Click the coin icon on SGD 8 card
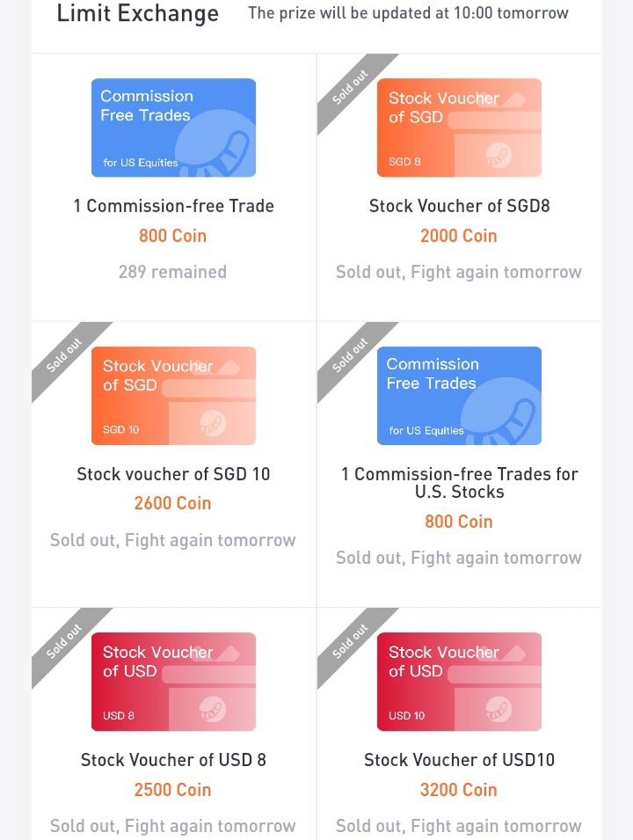Image resolution: width=633 pixels, height=840 pixels. coord(498,156)
